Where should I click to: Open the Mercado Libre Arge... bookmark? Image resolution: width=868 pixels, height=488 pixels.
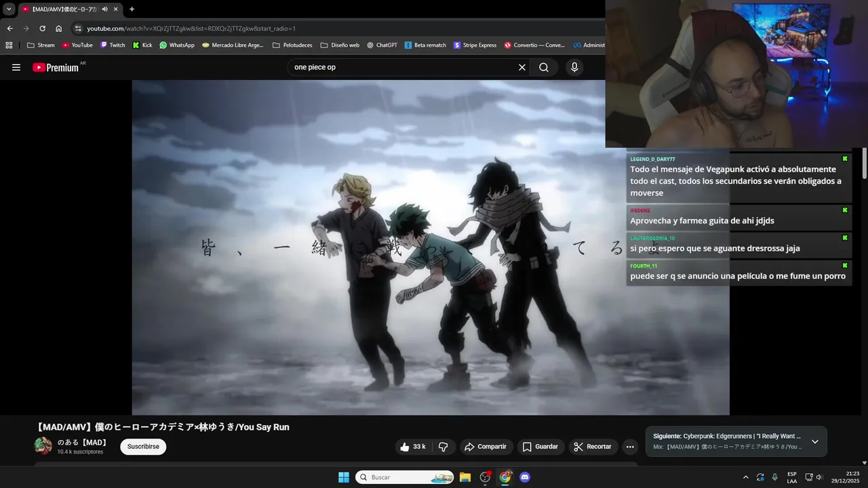coord(233,45)
